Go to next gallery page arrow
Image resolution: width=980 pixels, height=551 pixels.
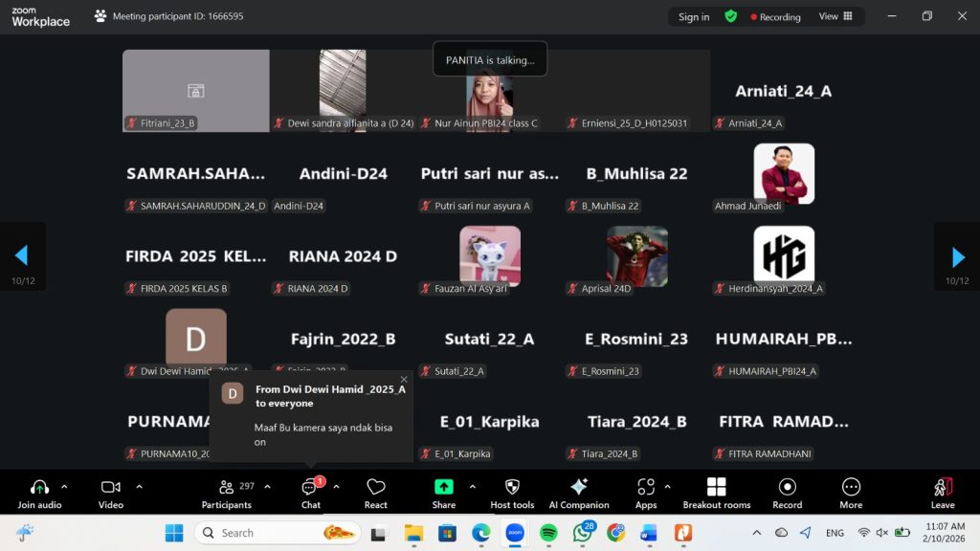[x=957, y=256]
